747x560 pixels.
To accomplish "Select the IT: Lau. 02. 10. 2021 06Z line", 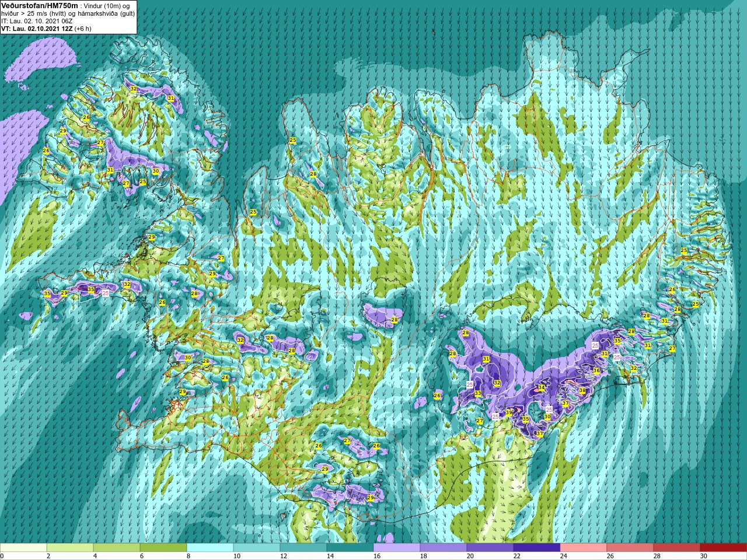I will [x=37, y=20].
